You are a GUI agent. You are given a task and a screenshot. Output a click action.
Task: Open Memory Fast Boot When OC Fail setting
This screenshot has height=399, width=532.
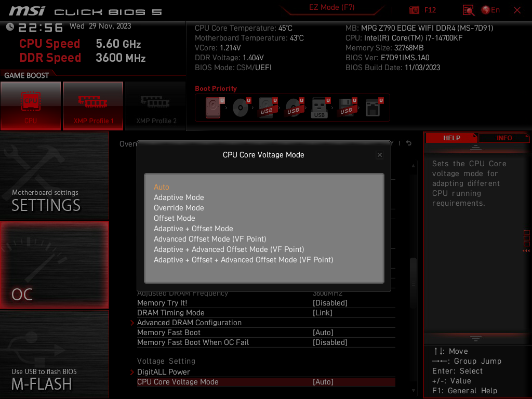(266, 342)
